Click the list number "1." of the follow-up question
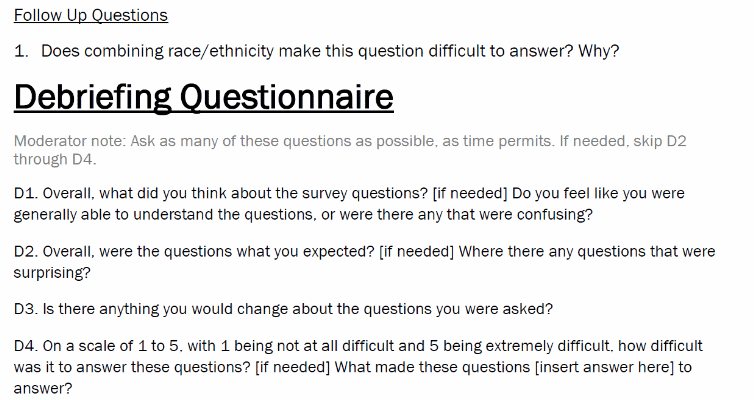This screenshot has height=400, width=754. point(22,51)
